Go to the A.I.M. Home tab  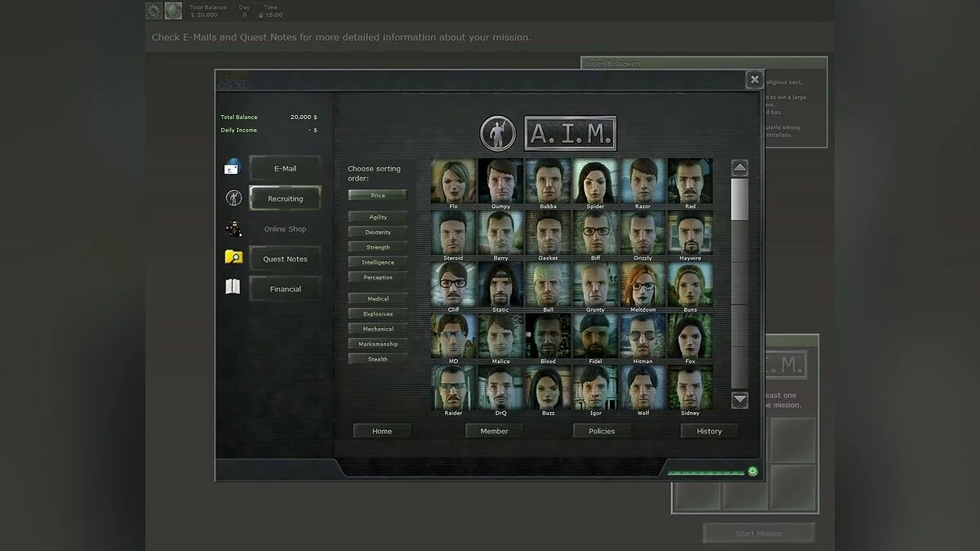click(382, 431)
